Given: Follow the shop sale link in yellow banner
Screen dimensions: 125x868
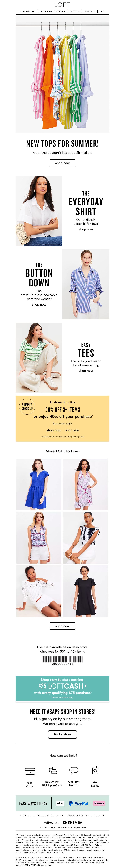Looking at the screenshot, I should coord(72,430).
